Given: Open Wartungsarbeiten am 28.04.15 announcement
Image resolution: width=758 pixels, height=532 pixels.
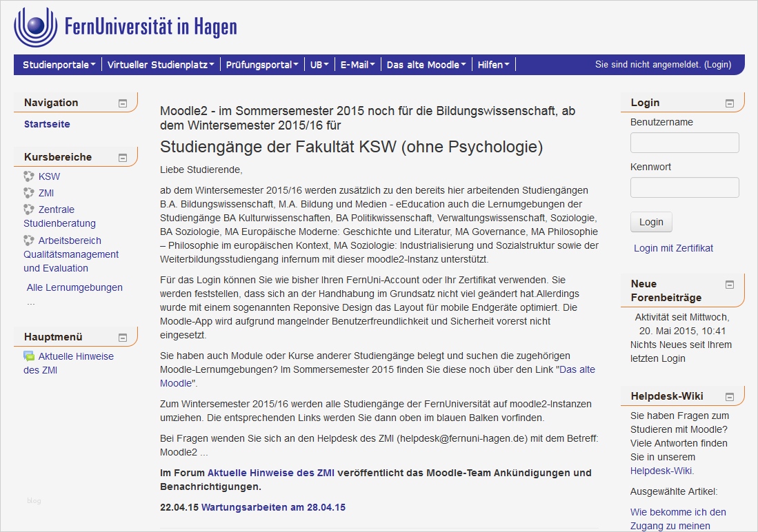Looking at the screenshot, I should pyautogui.click(x=273, y=507).
